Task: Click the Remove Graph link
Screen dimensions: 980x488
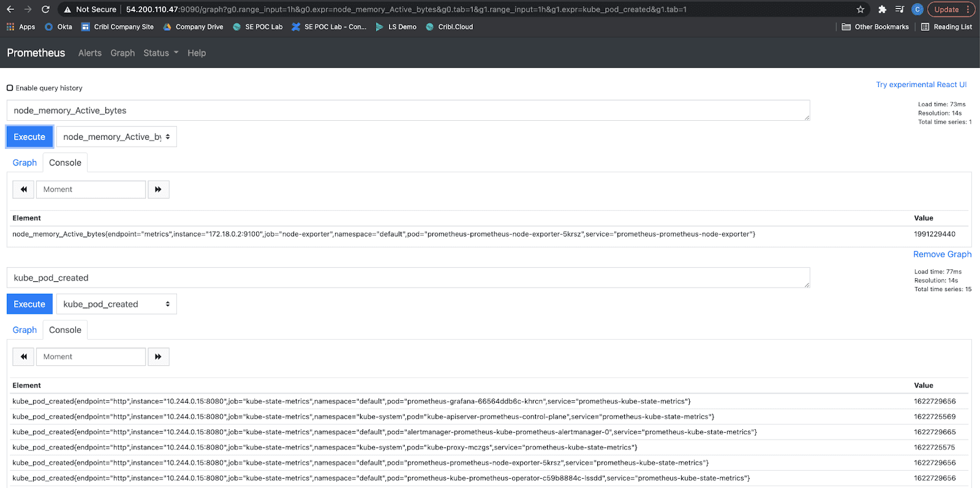Action: pyautogui.click(x=942, y=254)
